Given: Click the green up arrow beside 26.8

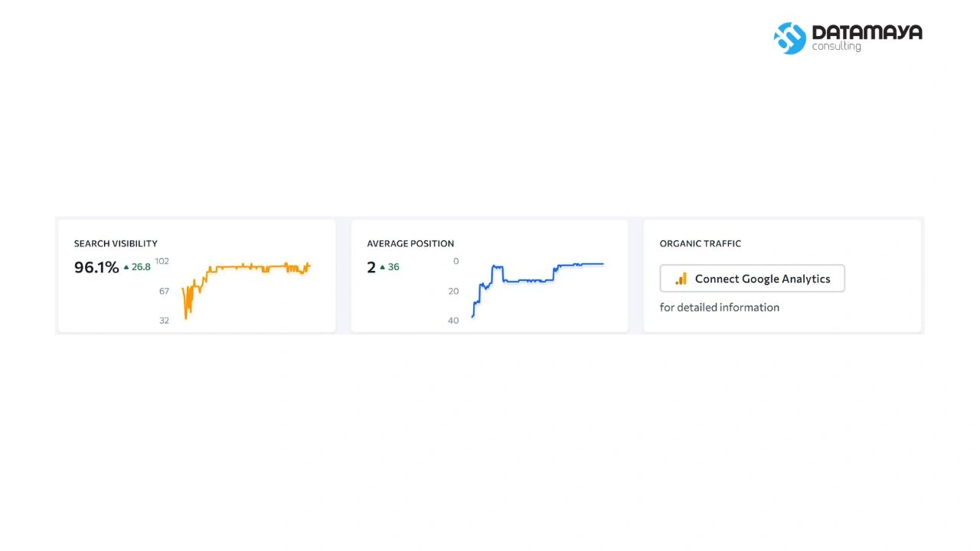Looking at the screenshot, I should (x=126, y=267).
